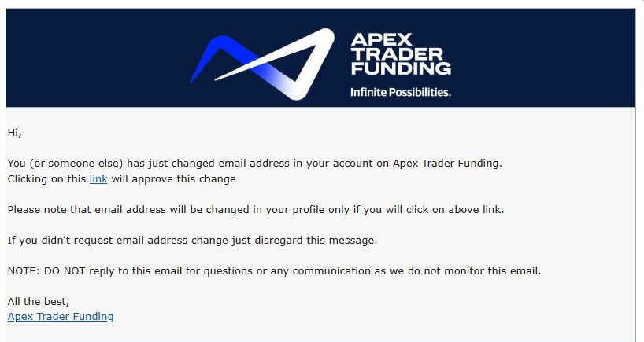Click the word FUNDING in the header logo
The width and height of the screenshot is (644, 342).
[x=401, y=68]
